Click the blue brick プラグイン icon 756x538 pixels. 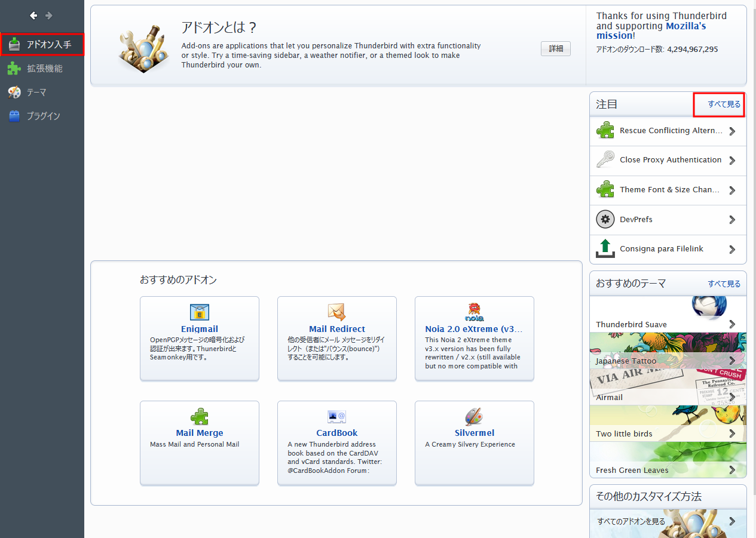[x=14, y=116]
